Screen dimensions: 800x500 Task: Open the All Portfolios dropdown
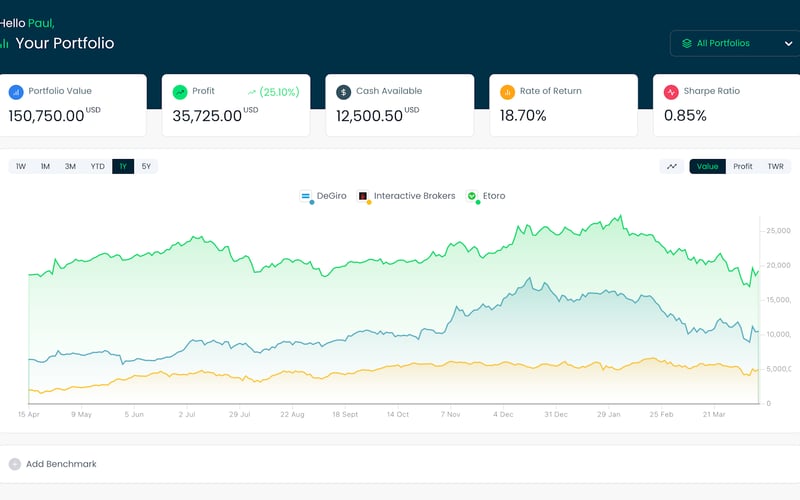point(735,43)
